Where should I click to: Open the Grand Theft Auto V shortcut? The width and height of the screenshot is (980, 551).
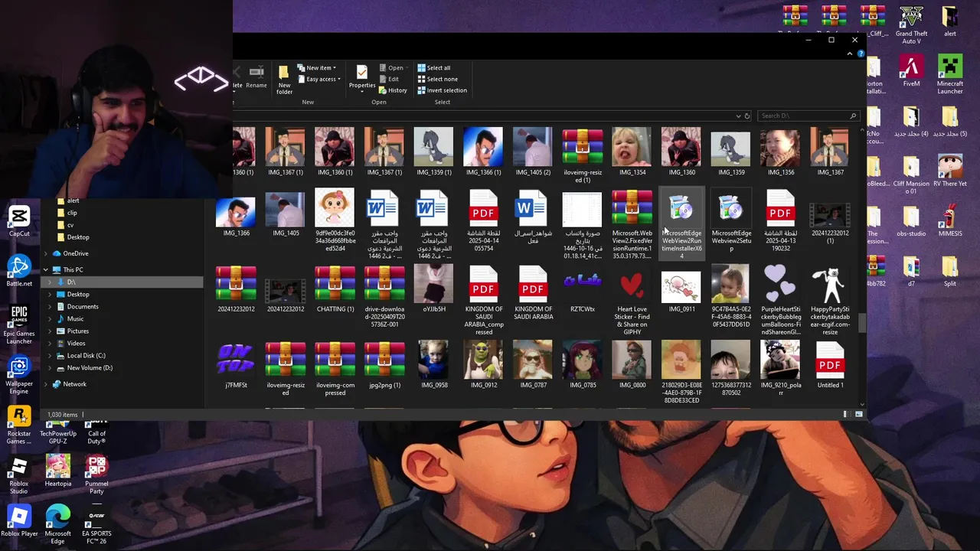click(x=911, y=24)
